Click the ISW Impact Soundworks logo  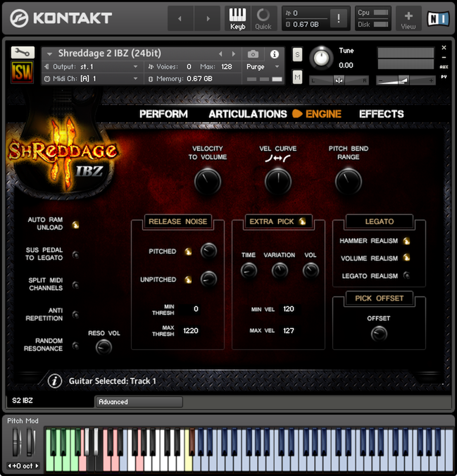[22, 73]
